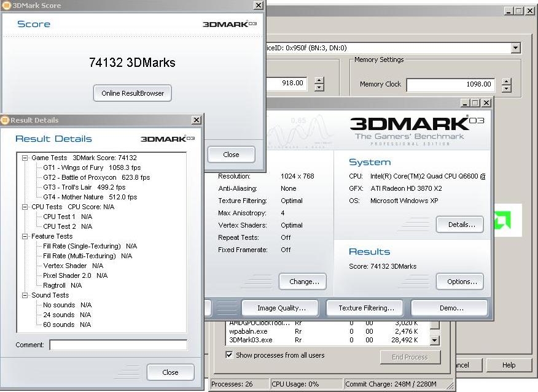Click the Change... settings button
The width and height of the screenshot is (538, 392).
pyautogui.click(x=303, y=282)
